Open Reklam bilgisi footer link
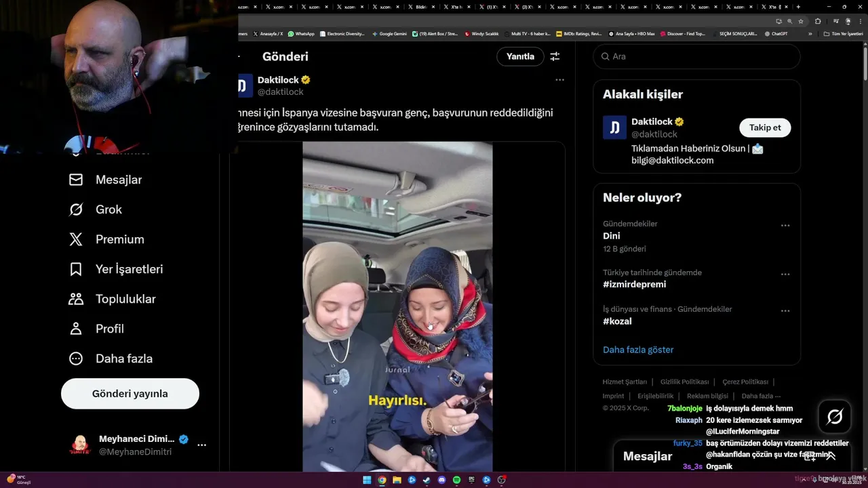The width and height of the screenshot is (868, 488). pos(707,396)
